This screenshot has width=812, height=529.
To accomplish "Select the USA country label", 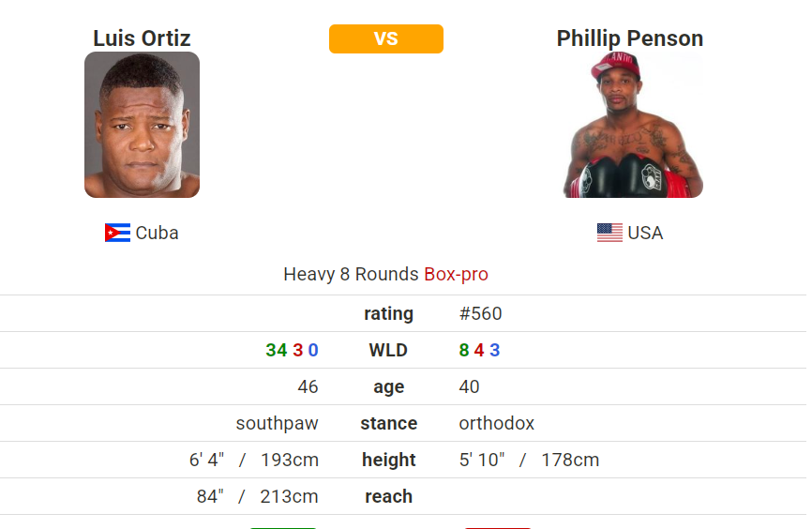I will tap(645, 233).
